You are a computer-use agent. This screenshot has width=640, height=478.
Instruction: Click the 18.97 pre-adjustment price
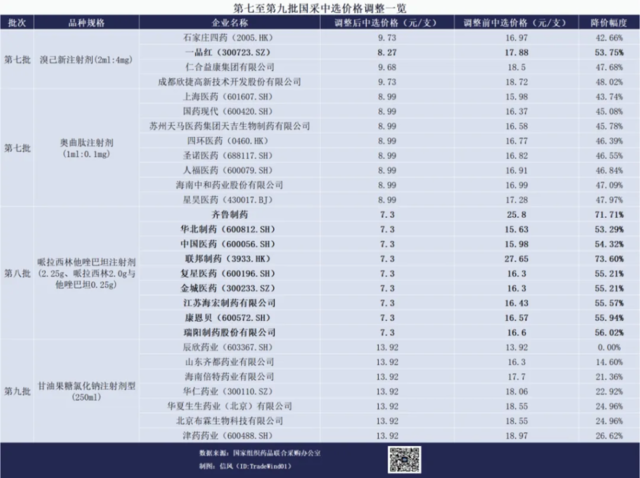(516, 436)
